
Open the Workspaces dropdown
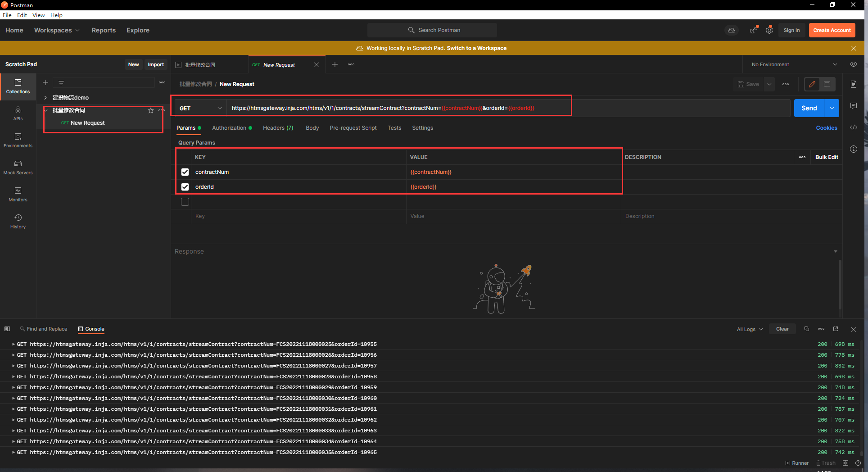57,30
